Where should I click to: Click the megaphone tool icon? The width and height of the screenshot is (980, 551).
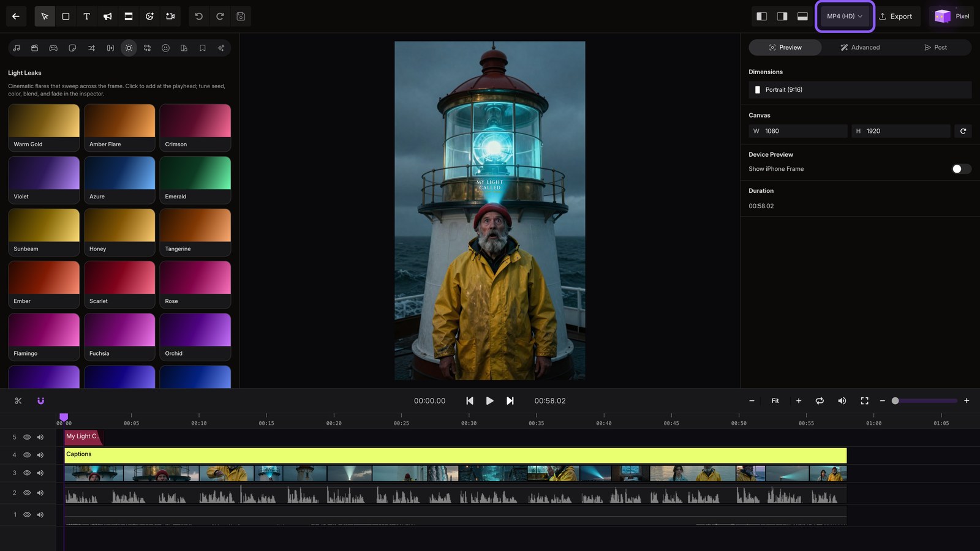[x=107, y=17]
